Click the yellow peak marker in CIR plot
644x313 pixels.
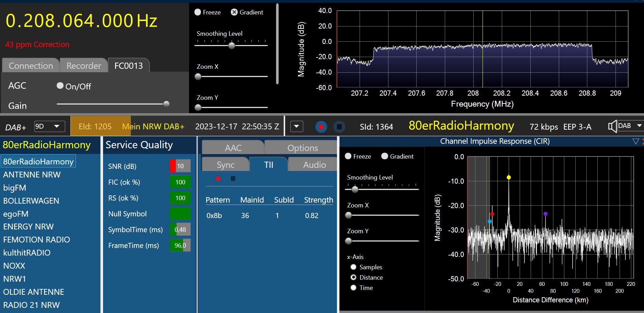tap(509, 177)
